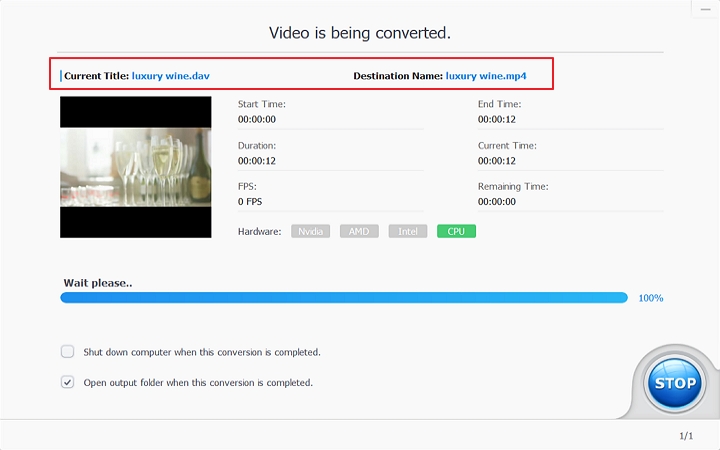
Task: Click the Video is being converted heading
Action: [360, 33]
